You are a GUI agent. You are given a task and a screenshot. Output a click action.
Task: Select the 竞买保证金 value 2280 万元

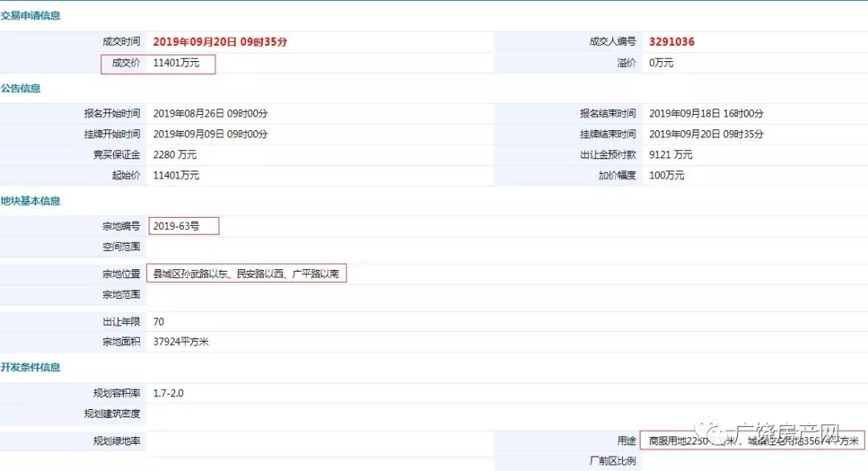pos(175,154)
